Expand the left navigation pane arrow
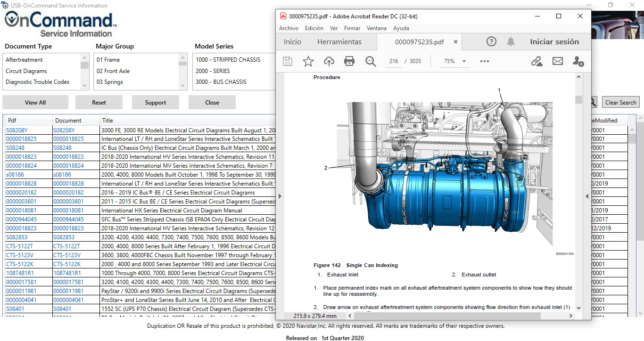644x341 pixels. pyautogui.click(x=280, y=196)
